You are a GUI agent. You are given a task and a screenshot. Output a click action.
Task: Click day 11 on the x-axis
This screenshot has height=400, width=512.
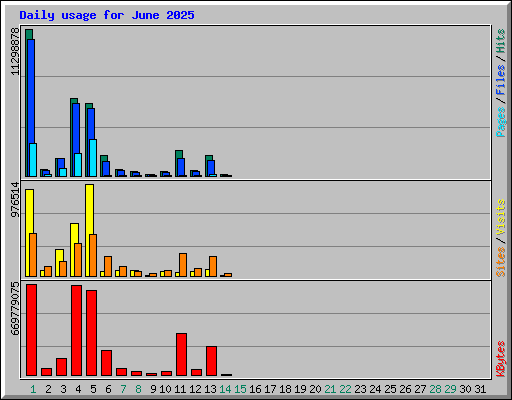180,389
